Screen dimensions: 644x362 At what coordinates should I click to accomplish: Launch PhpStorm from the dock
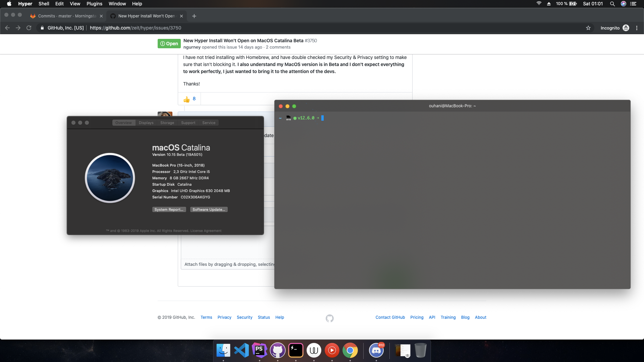pos(259,351)
